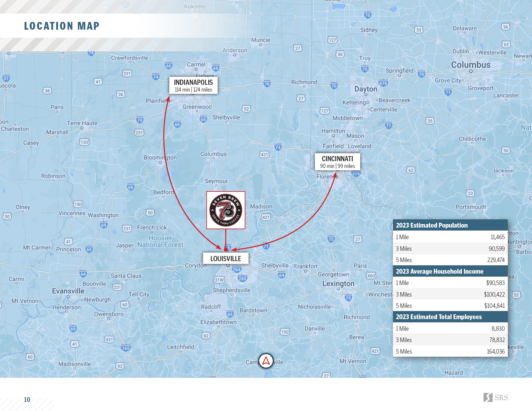Click the red Louisville location dot
532x411 pixels.
(x=226, y=250)
